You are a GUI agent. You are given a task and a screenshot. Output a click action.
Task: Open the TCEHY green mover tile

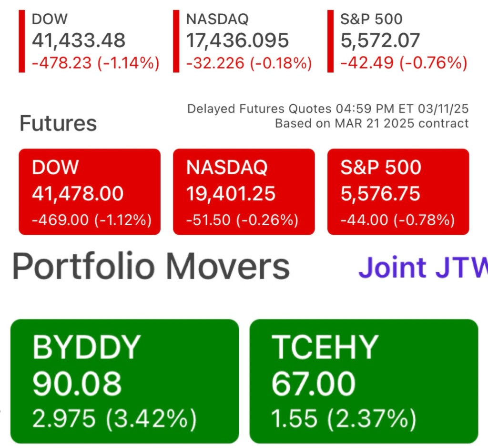click(x=364, y=381)
